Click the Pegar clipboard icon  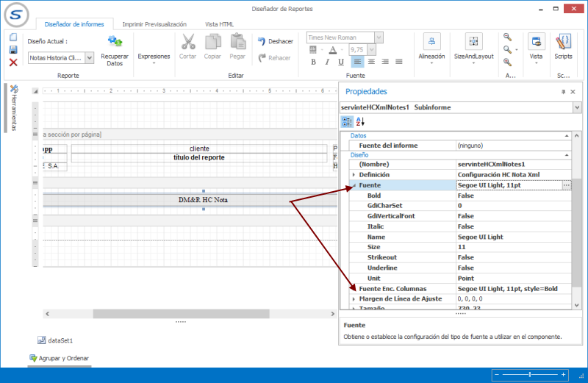click(237, 42)
